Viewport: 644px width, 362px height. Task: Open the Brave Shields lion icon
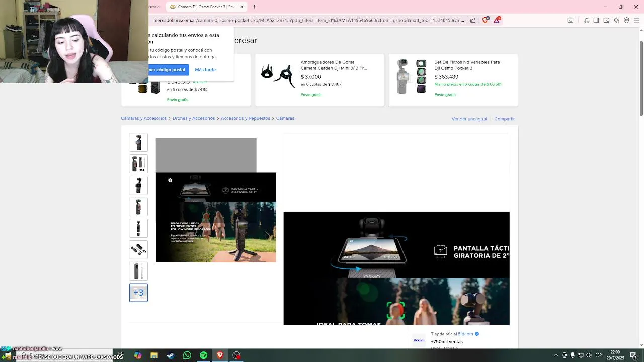[x=485, y=20]
